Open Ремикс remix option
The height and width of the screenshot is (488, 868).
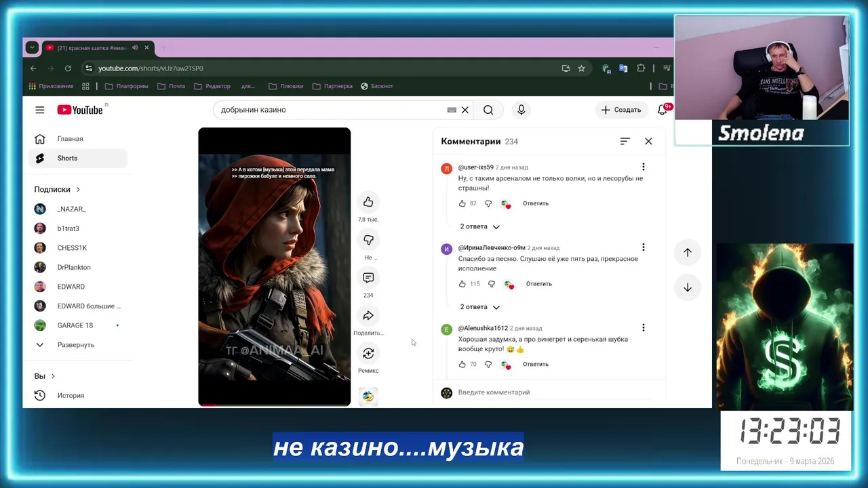[368, 354]
